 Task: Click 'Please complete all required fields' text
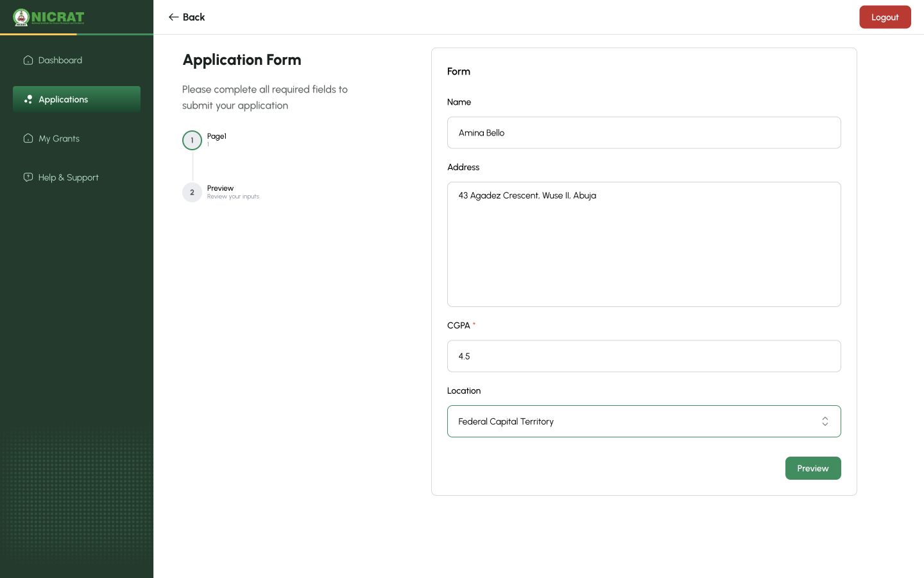point(265,98)
